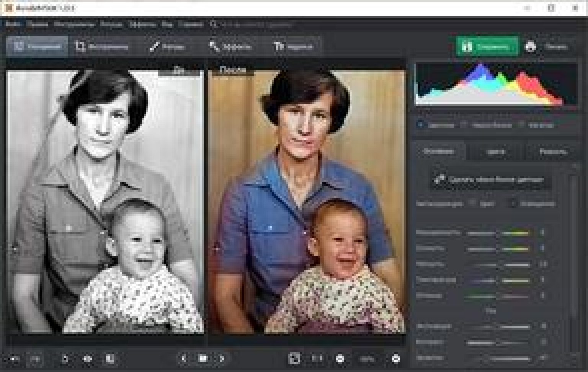Viewport: 588px width, 372px height.
Task: Open the Файл menu
Action: tap(13, 24)
